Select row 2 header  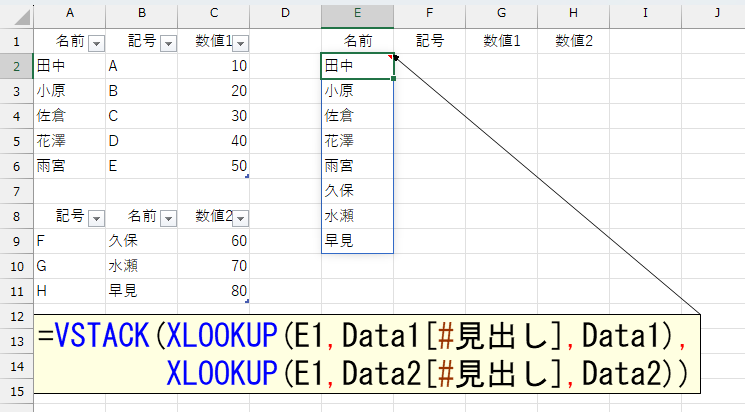(17, 66)
